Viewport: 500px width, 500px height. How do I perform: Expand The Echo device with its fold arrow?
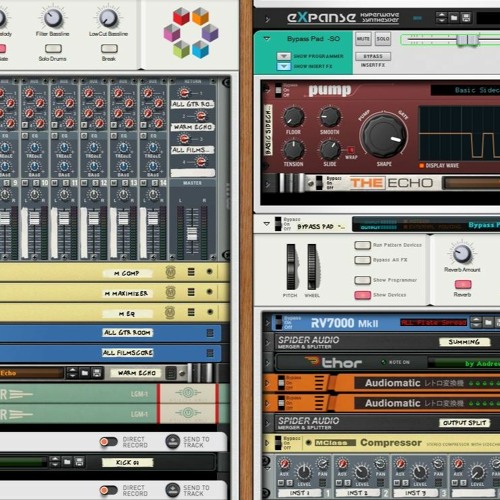pyautogui.click(x=267, y=184)
